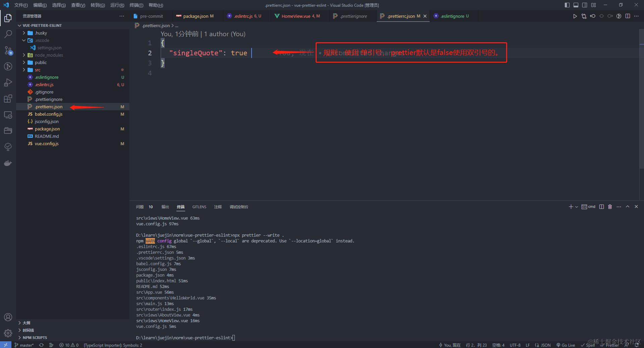Open Explorer views ellipsis menu
This screenshot has width=644, height=348.
tap(121, 16)
